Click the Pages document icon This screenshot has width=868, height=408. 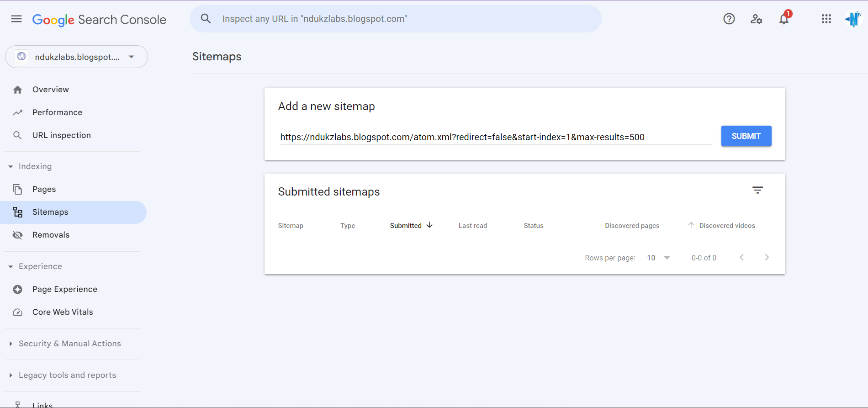pyautogui.click(x=17, y=189)
